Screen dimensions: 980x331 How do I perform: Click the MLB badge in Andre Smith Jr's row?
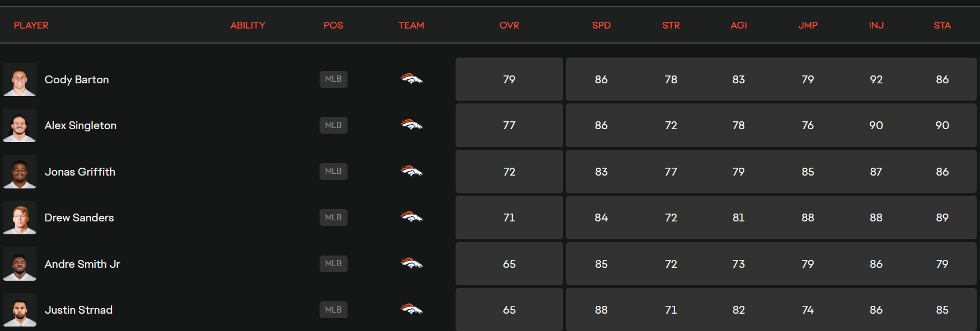pos(334,263)
